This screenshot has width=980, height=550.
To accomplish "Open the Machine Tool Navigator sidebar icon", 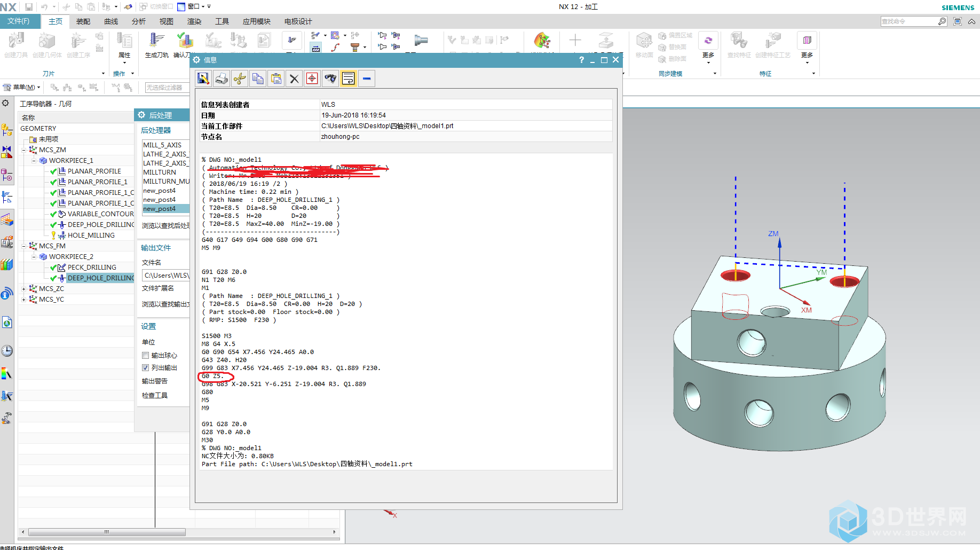I will tap(6, 242).
